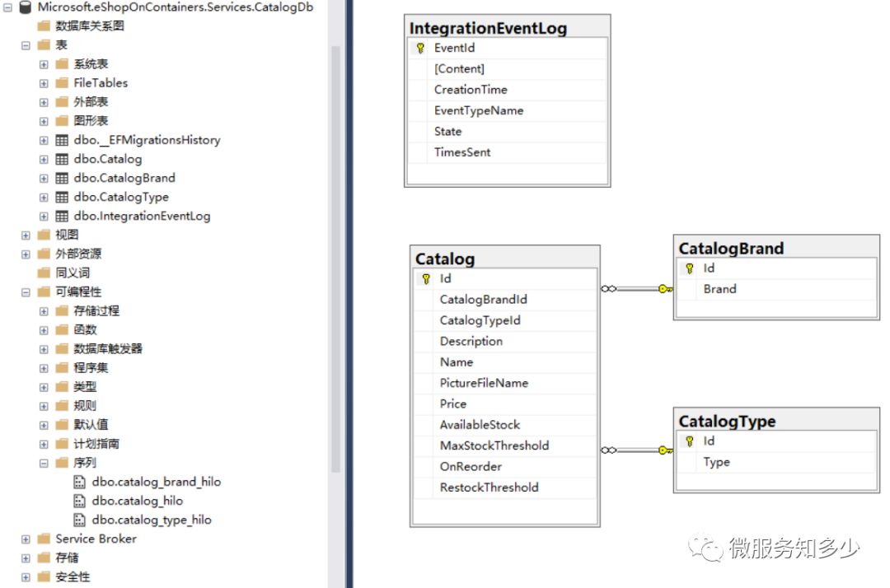Click folder icon beside 序列
Image resolution: width=890 pixels, height=588 pixels.
pyautogui.click(x=62, y=464)
